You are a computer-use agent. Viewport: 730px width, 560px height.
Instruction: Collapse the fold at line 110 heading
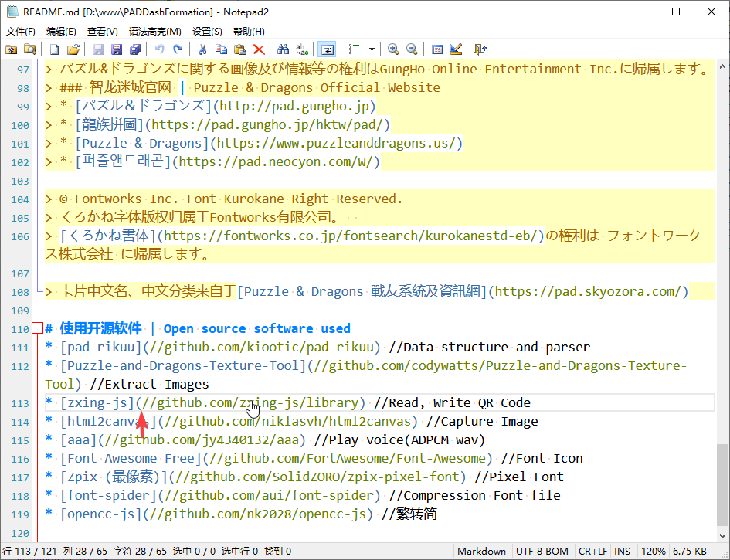[x=37, y=328]
